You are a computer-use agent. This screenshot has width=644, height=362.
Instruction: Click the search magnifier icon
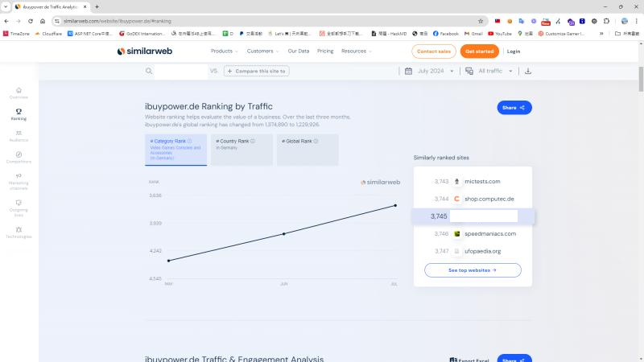pyautogui.click(x=149, y=71)
